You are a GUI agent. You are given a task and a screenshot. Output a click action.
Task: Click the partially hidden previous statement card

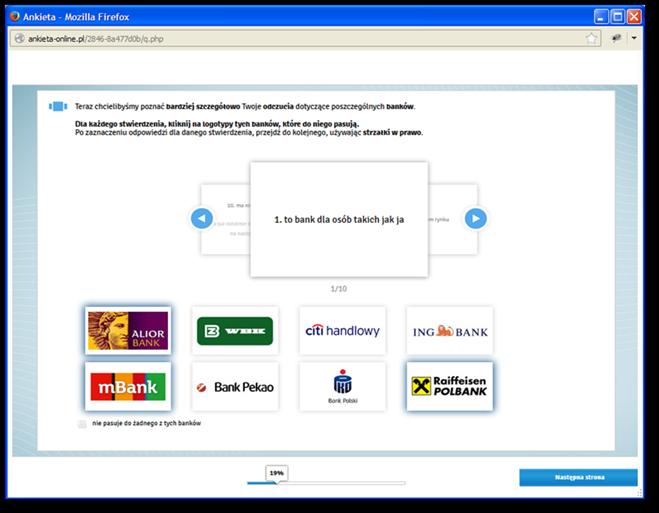click(x=226, y=219)
